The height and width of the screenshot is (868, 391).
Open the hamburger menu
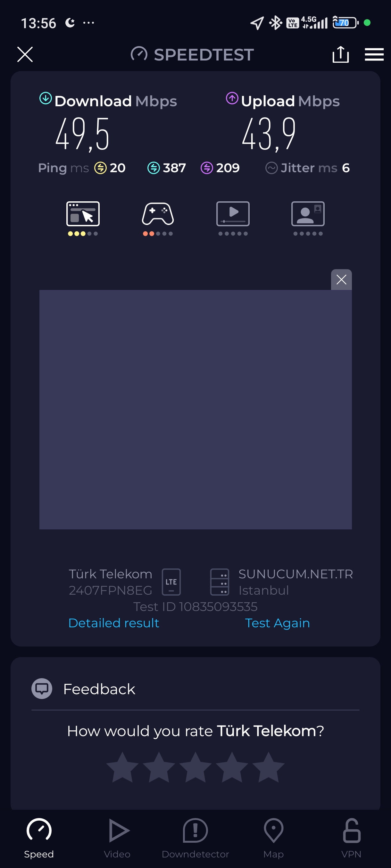click(374, 54)
